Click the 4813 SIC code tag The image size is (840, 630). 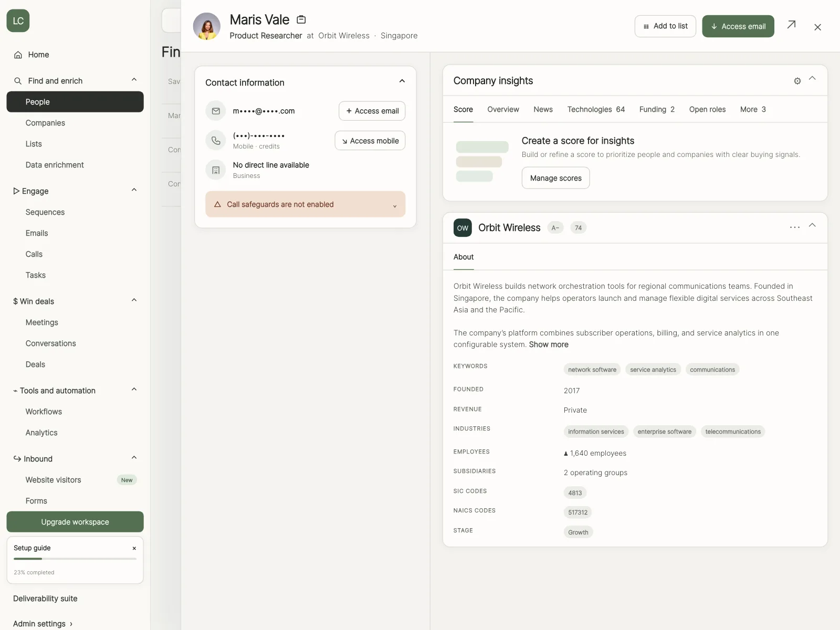pyautogui.click(x=575, y=493)
